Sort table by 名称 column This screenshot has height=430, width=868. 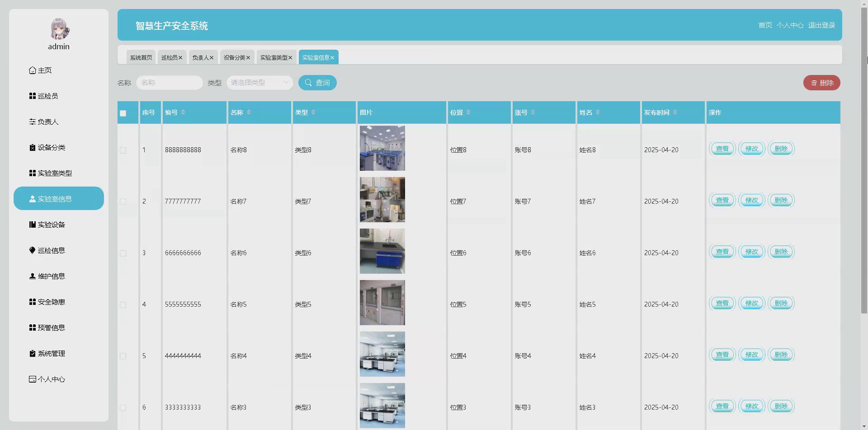pos(249,112)
